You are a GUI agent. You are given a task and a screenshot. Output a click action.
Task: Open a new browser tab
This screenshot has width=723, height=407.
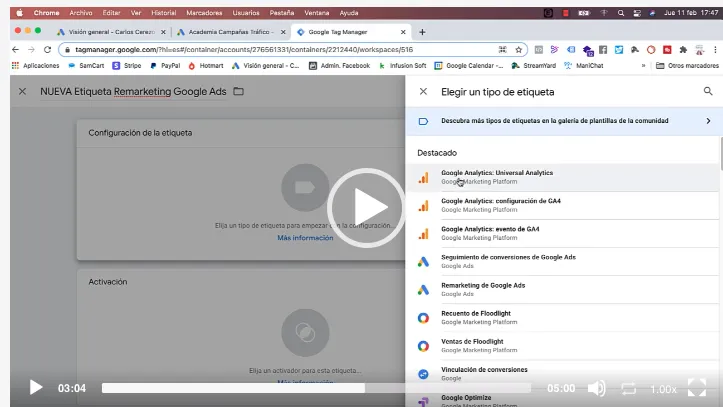[422, 32]
